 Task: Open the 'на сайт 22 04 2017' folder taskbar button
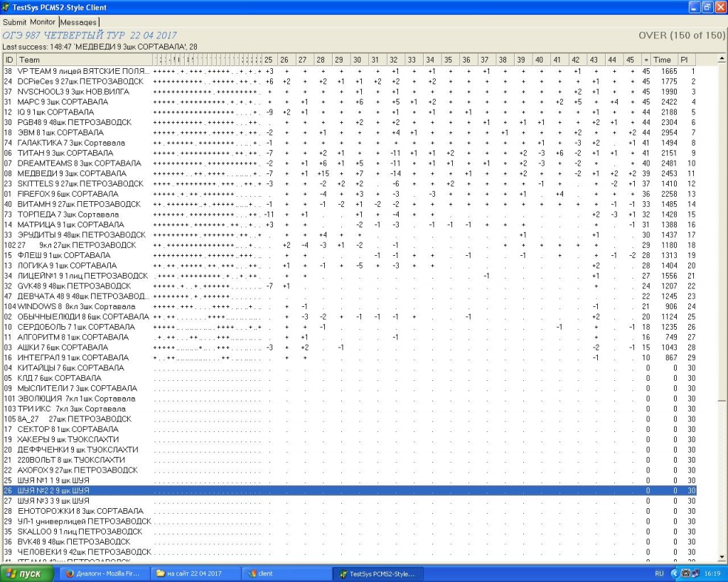(x=195, y=573)
